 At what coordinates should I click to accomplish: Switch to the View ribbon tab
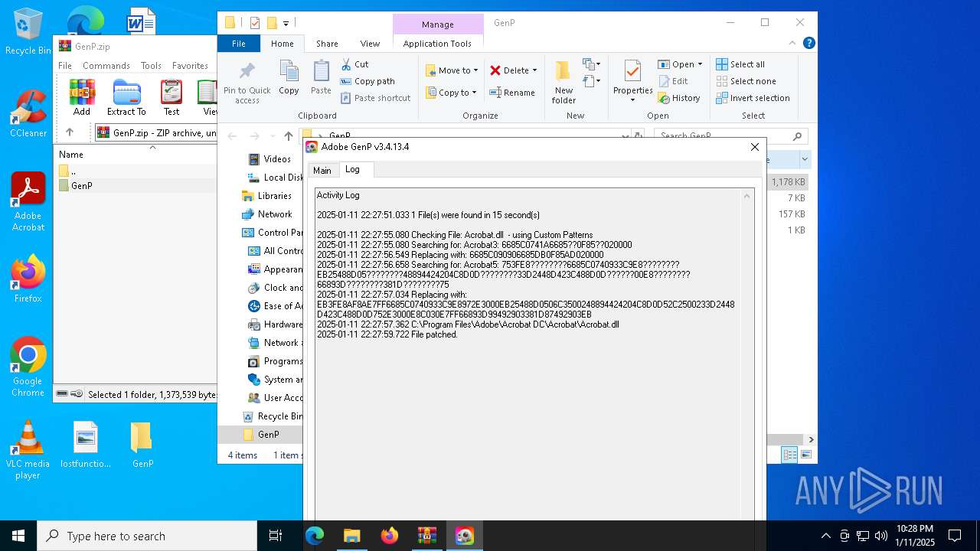(x=370, y=44)
